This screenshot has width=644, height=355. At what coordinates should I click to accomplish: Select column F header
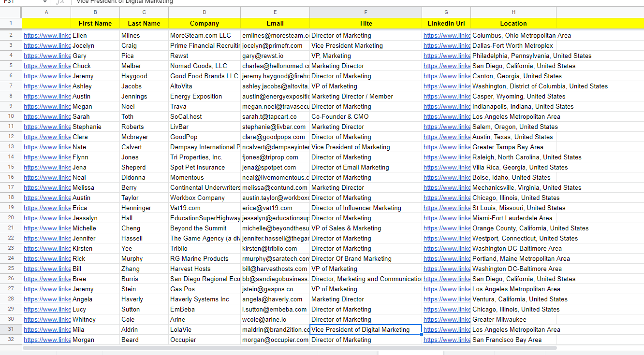point(366,12)
